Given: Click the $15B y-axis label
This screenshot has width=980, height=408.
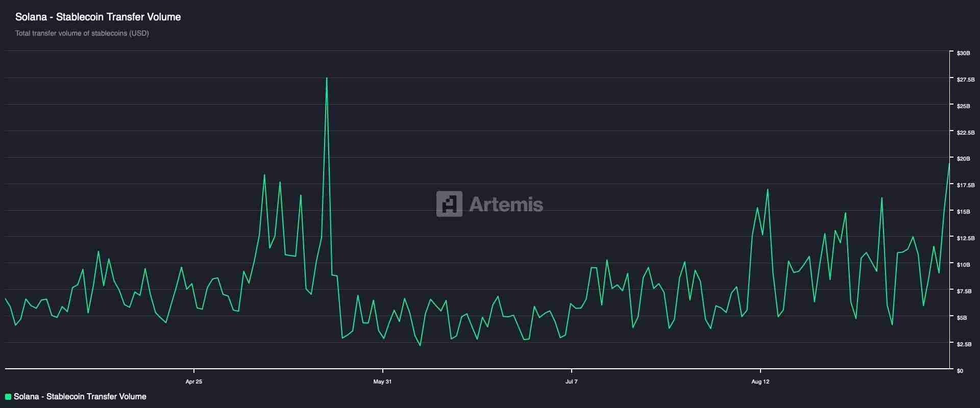Looking at the screenshot, I should tap(963, 212).
